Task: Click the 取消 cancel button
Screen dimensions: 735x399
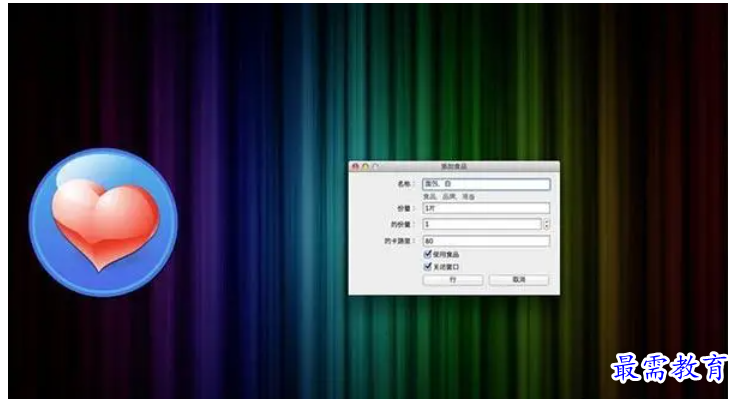Action: pos(519,280)
